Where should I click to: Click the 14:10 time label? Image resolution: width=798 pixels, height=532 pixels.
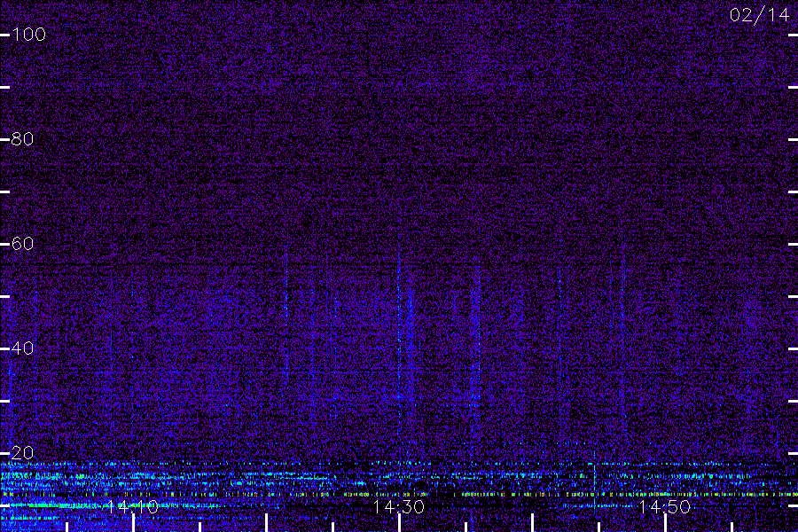133,507
